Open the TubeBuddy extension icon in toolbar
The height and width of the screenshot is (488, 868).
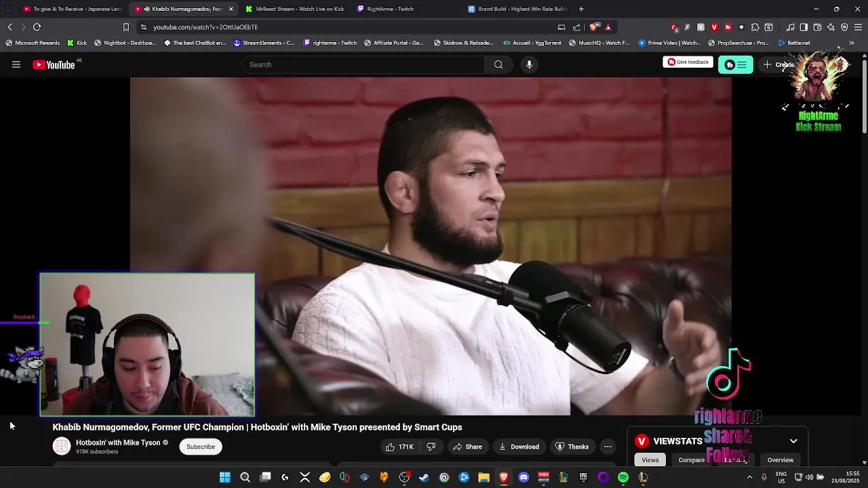coord(728,27)
